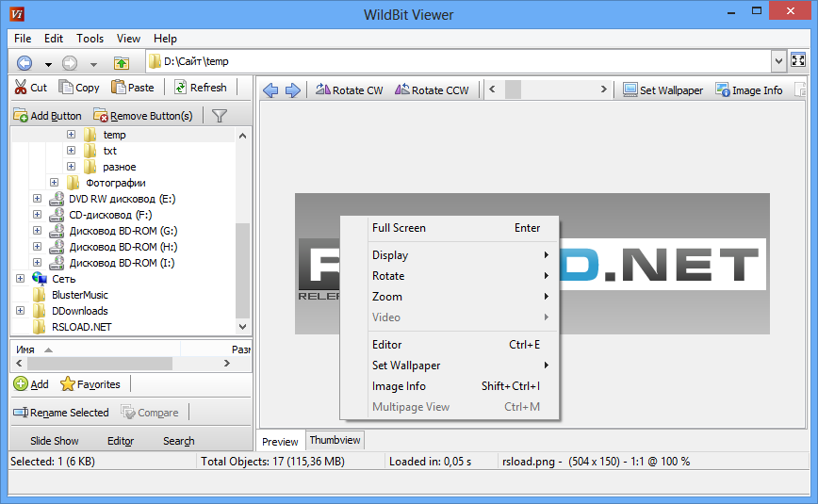Toggle full screen icon beside path bar
818x504 pixels.
tap(798, 60)
